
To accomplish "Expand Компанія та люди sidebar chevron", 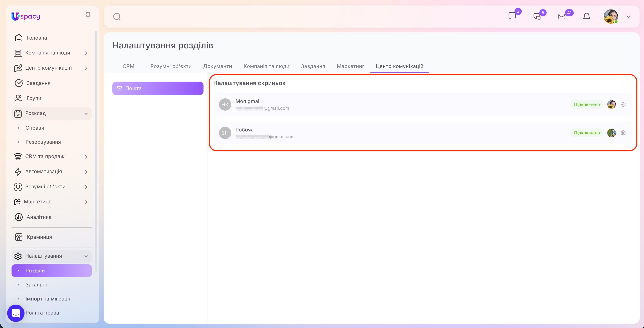I will [x=86, y=53].
